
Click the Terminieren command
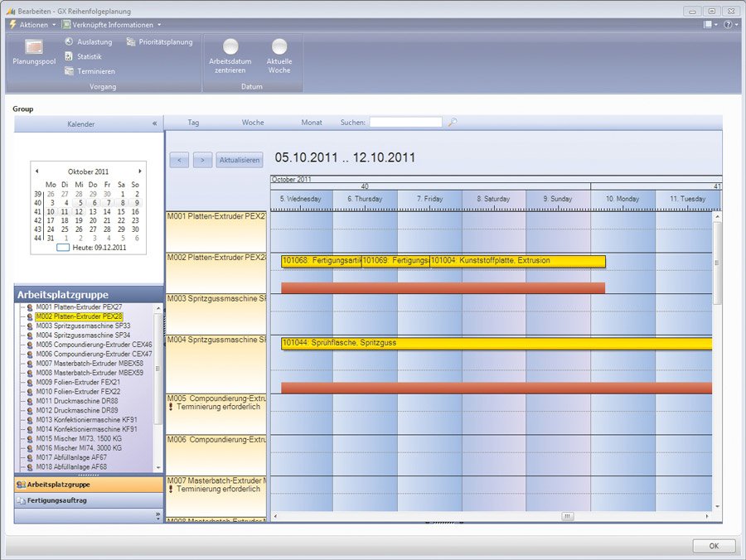90,71
